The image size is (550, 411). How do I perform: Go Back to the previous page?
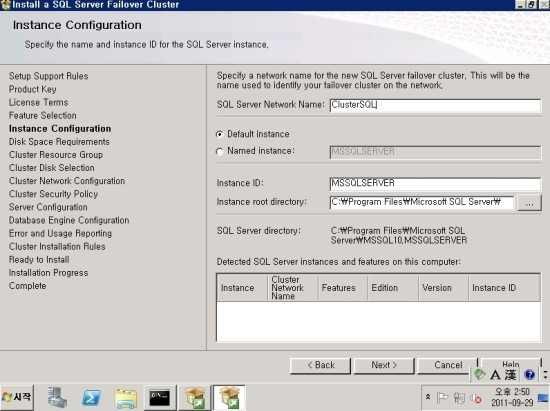coord(321,366)
